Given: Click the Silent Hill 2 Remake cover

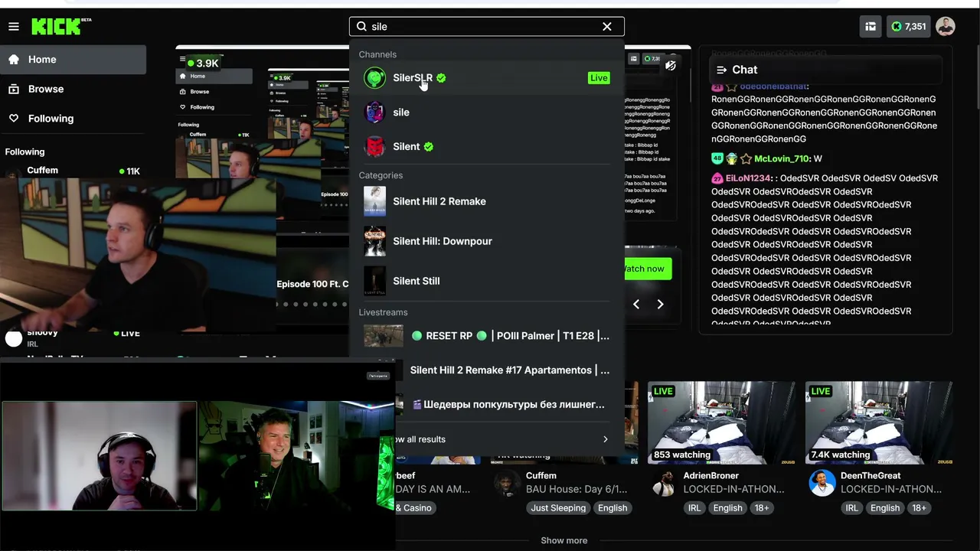Looking at the screenshot, I should click(x=374, y=201).
